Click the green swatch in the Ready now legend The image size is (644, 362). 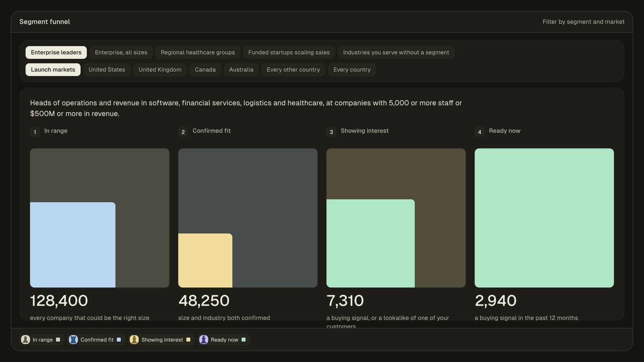pos(244,339)
